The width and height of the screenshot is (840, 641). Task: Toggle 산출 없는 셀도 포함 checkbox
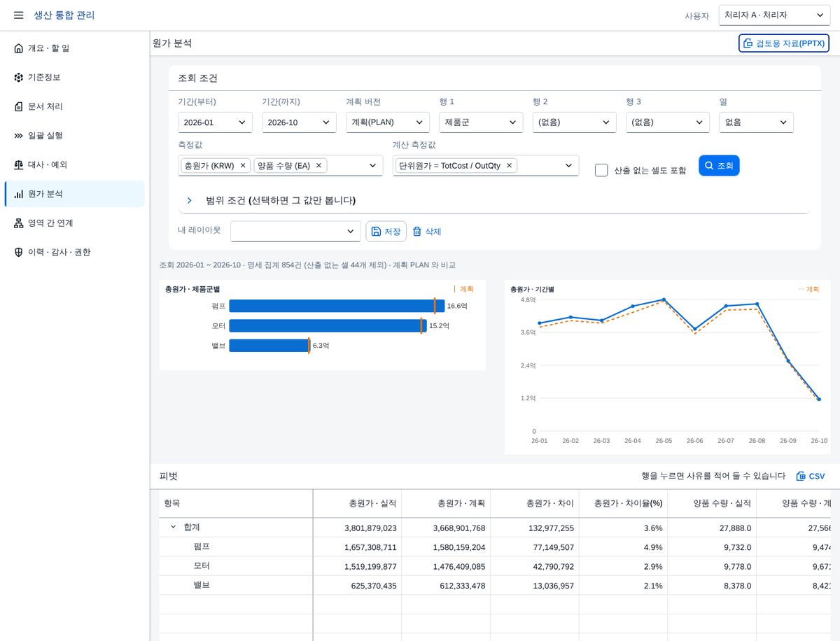[601, 170]
